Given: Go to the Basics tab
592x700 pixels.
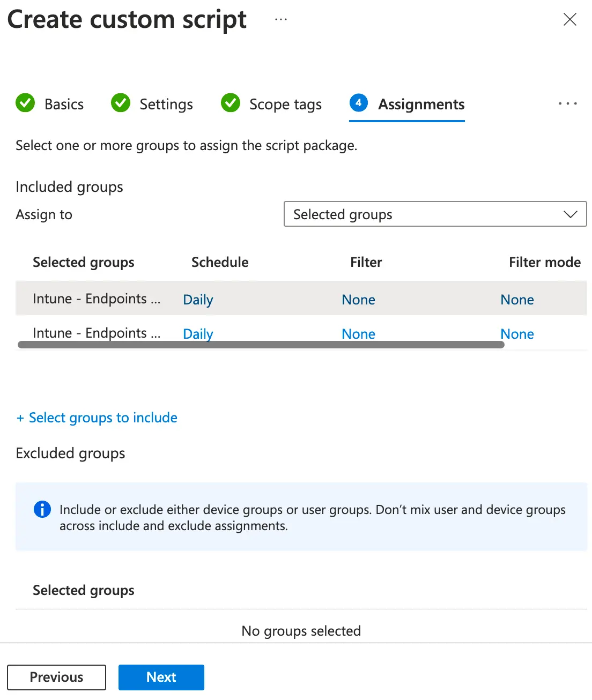Looking at the screenshot, I should click(x=64, y=104).
